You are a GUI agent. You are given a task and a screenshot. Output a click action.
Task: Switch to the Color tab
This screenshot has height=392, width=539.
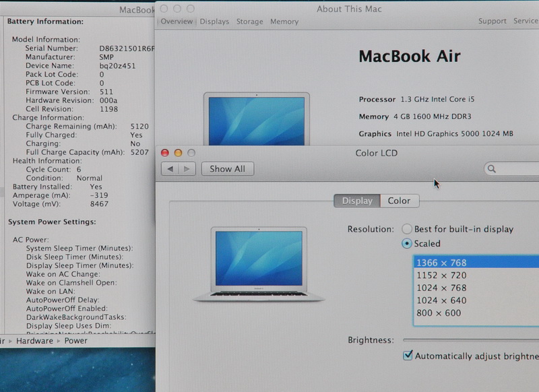pos(400,201)
